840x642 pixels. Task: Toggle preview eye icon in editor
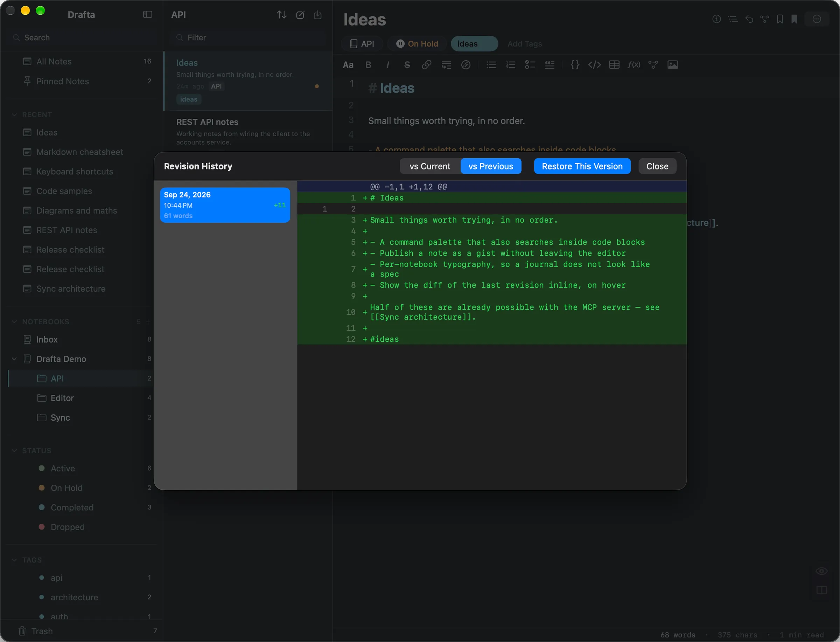[x=822, y=571]
